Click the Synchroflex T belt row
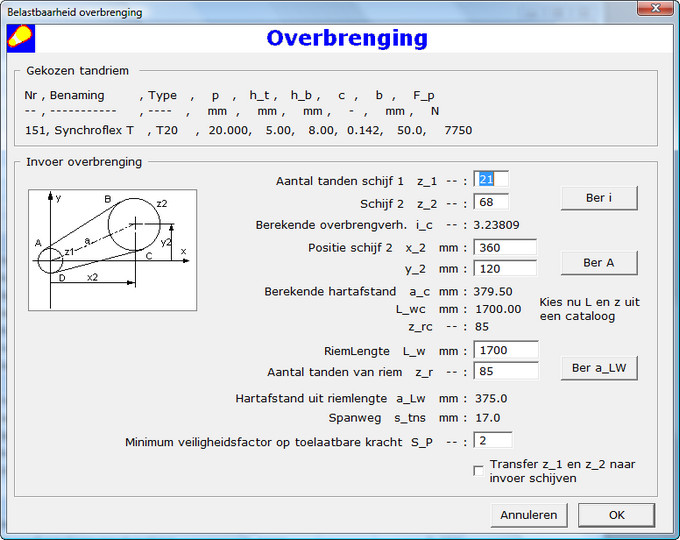 coord(248,130)
